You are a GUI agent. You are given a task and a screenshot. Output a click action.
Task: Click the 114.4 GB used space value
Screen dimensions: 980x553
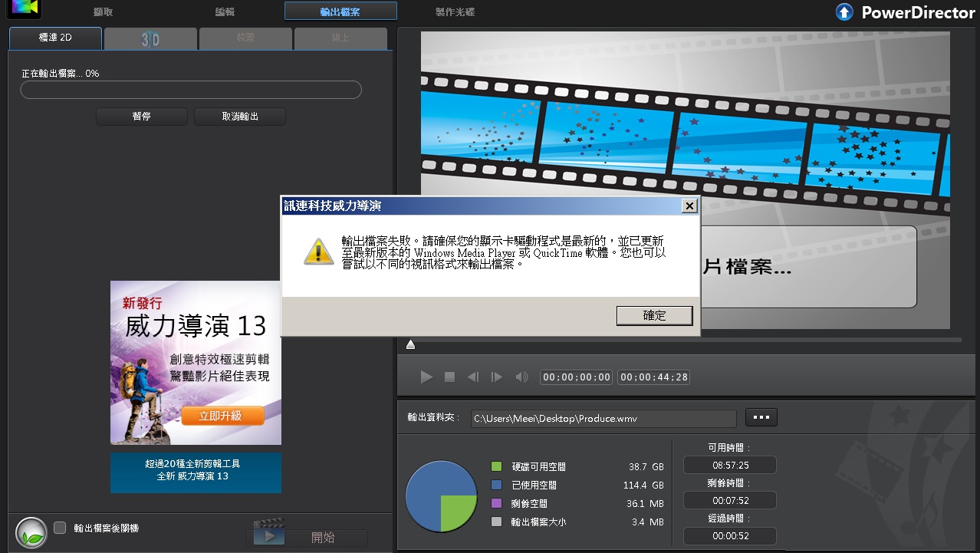pos(643,485)
